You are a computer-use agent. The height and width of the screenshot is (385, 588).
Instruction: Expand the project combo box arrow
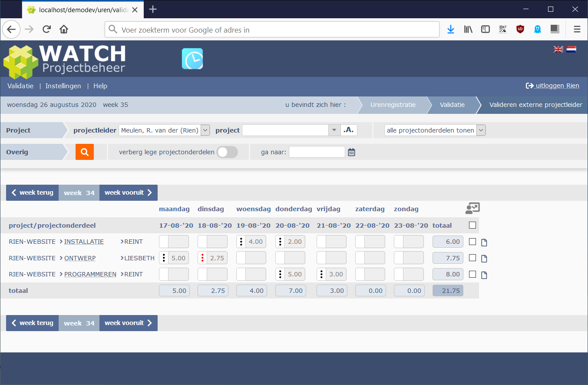[x=334, y=130]
